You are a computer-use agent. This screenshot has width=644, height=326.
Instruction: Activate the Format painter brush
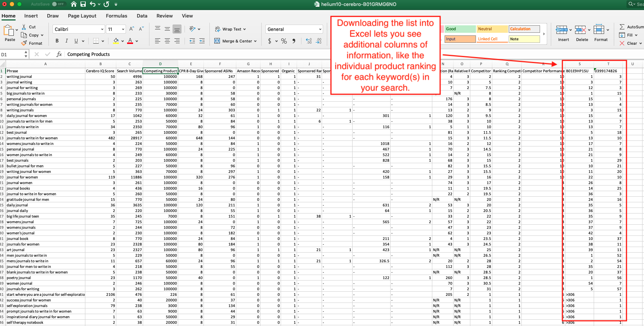pos(24,43)
